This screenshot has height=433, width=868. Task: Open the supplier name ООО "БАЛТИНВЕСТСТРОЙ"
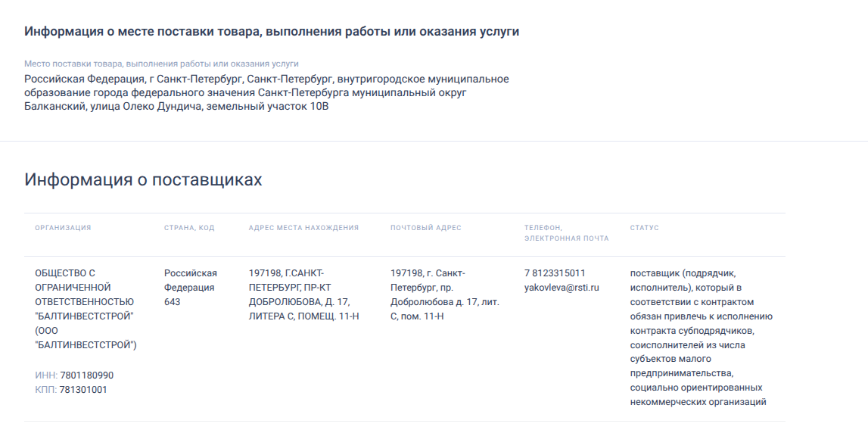85,309
